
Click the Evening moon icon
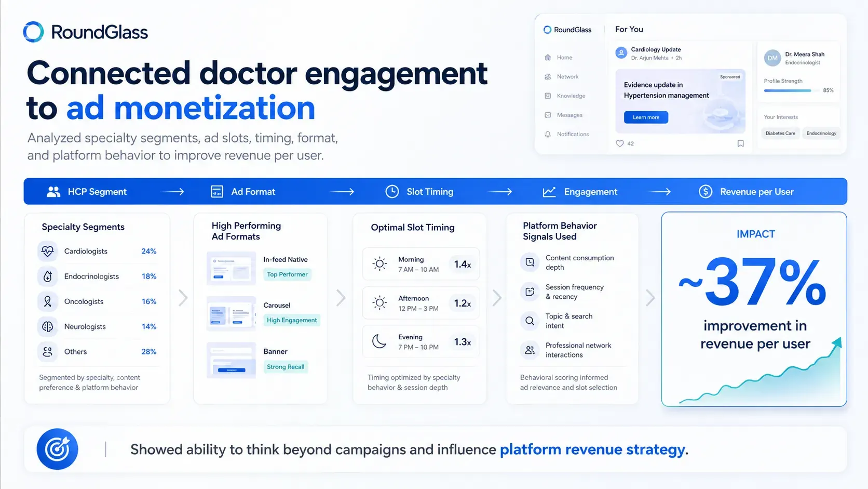pyautogui.click(x=379, y=342)
